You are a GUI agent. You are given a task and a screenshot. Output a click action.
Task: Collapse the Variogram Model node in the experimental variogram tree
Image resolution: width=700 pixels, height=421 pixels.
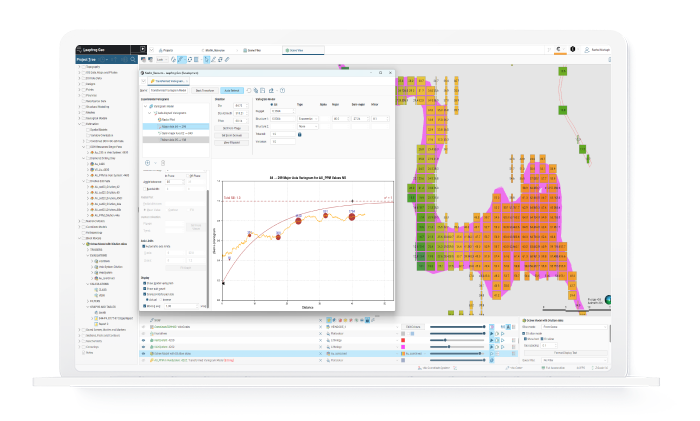click(146, 106)
